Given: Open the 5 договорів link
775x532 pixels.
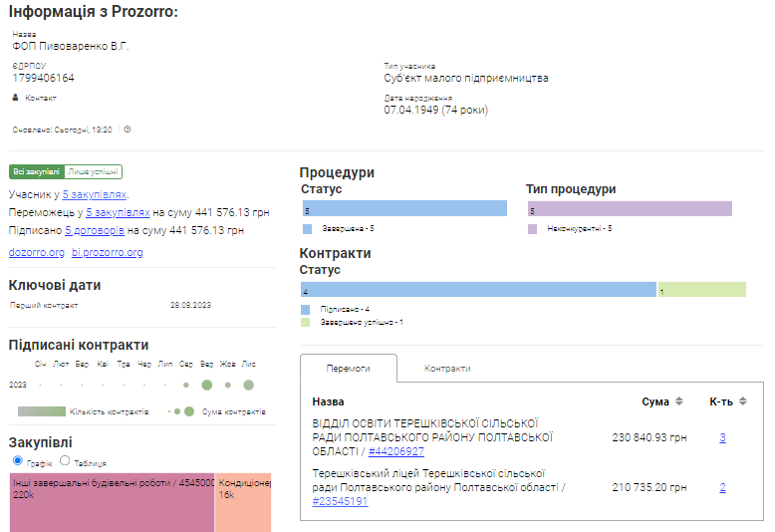Looking at the screenshot, I should point(95,230).
